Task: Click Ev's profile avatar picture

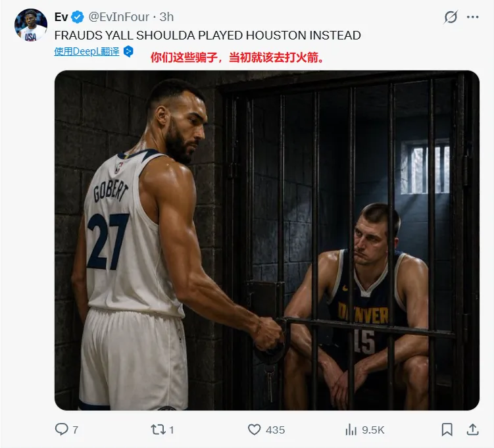Action: point(31,26)
